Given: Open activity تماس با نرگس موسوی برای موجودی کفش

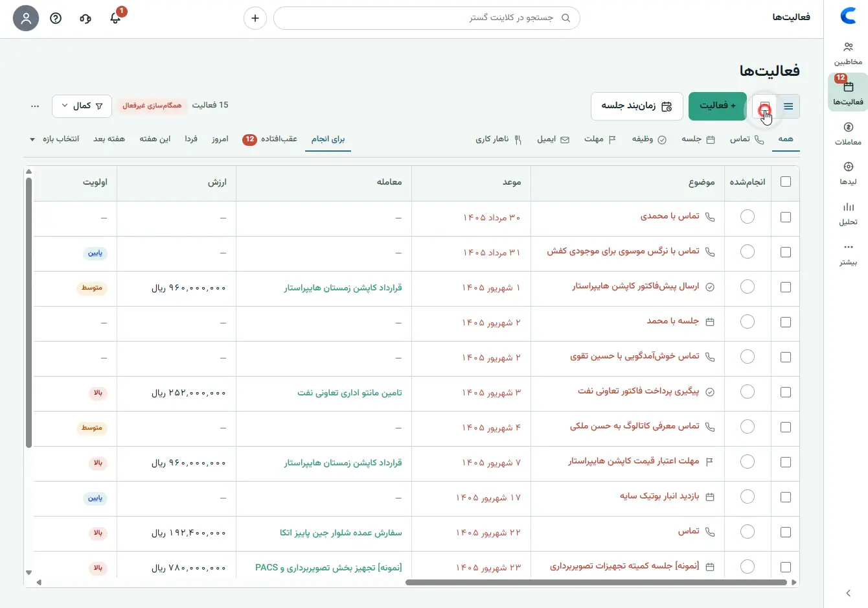Looking at the screenshot, I should [623, 251].
